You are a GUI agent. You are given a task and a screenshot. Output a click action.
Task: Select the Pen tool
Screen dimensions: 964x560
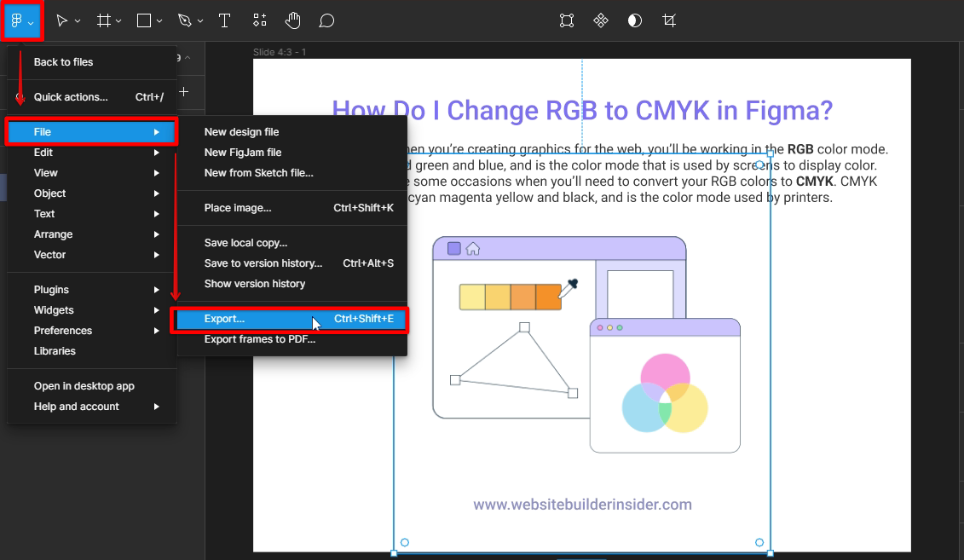[x=184, y=21]
